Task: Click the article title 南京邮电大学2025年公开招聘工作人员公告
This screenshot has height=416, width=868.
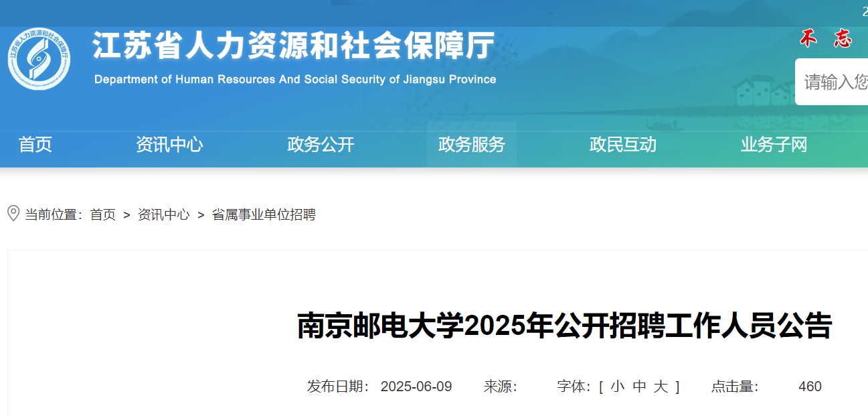Action: (564, 326)
